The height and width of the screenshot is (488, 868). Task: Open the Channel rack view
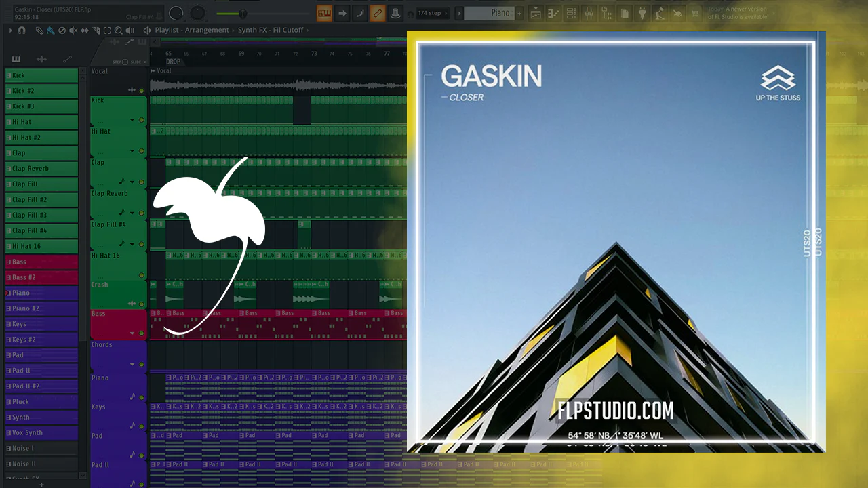pos(571,13)
